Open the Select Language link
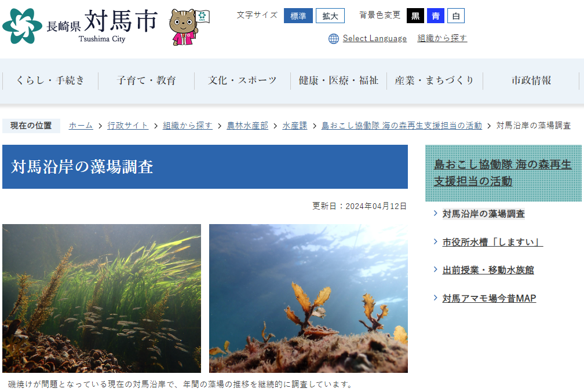The width and height of the screenshot is (584, 392). pos(375,38)
